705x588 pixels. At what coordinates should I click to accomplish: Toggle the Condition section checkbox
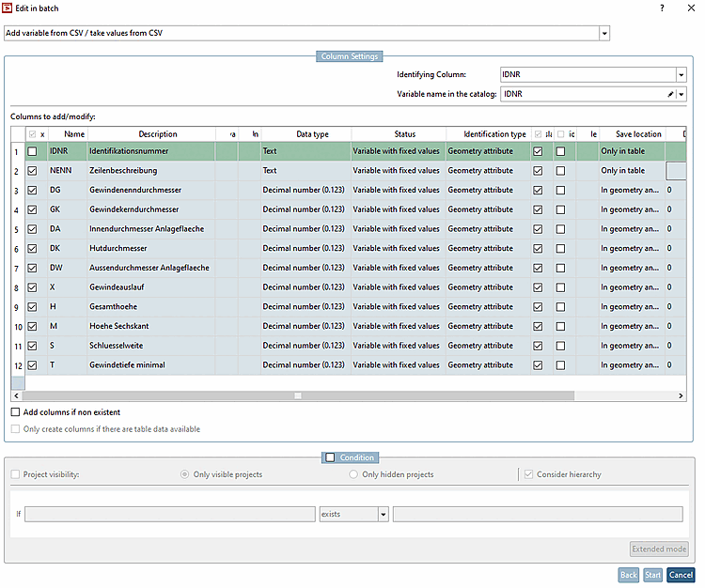[x=329, y=457]
